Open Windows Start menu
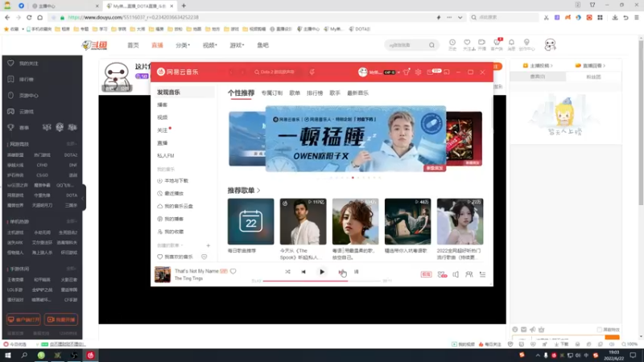This screenshot has height=362, width=644. (8, 355)
